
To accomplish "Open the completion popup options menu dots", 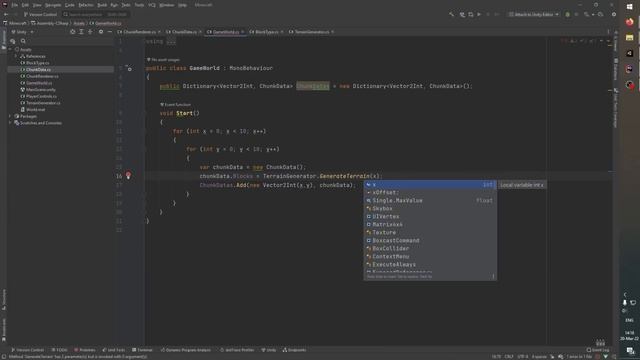I will (x=493, y=276).
